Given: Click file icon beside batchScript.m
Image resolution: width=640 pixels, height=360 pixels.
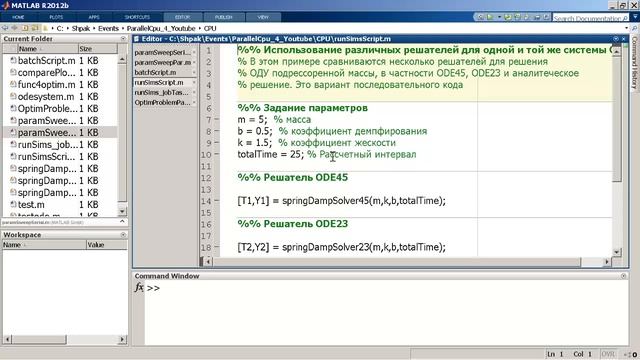Looking at the screenshot, I should [13, 60].
